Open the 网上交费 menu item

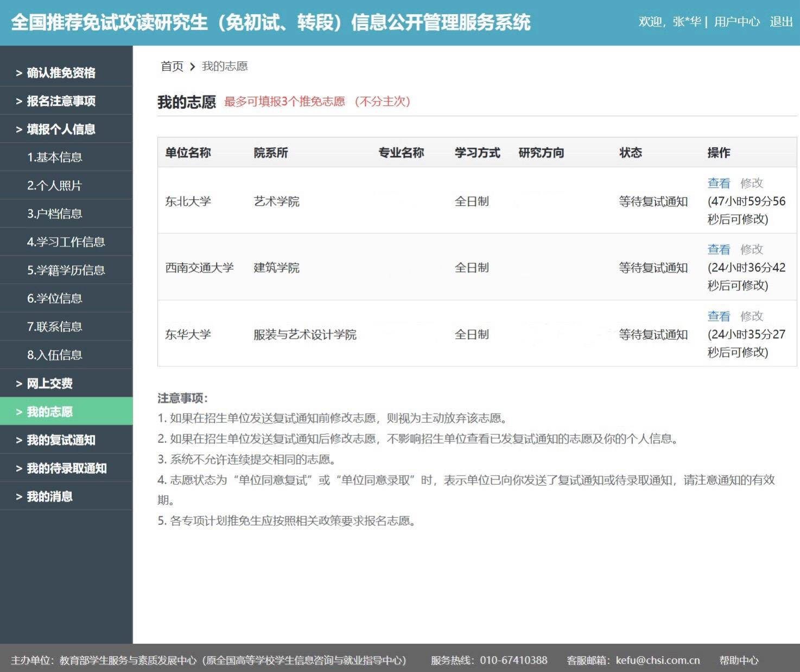coord(49,383)
